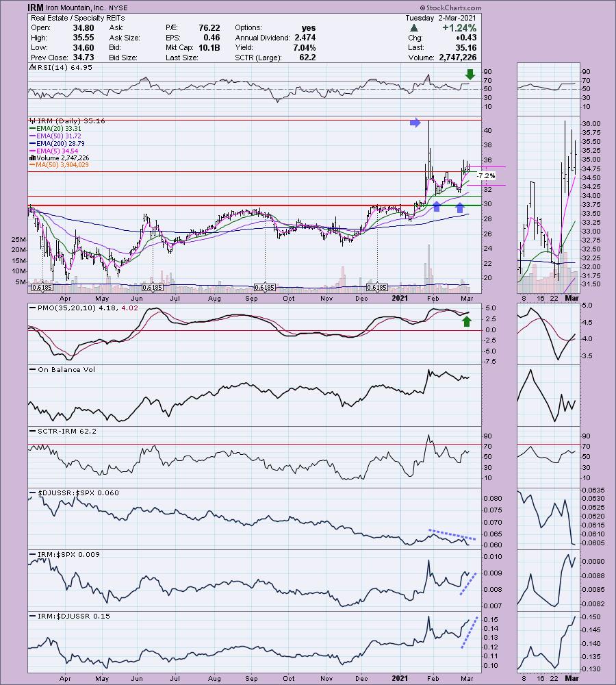616x685 pixels.
Task: Click the 'On Balance Vol' panel label
Action: pyautogui.click(x=66, y=370)
